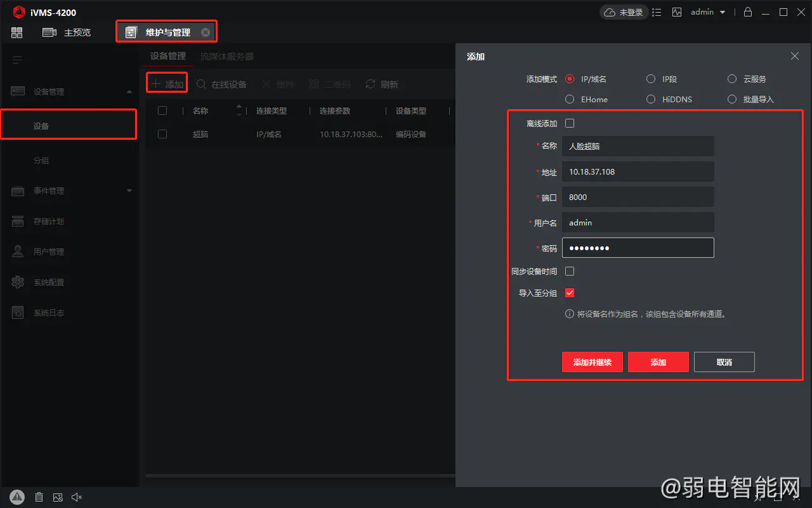The image size is (812, 508).
Task: Close the 维护与管理 tab
Action: pyautogui.click(x=206, y=32)
